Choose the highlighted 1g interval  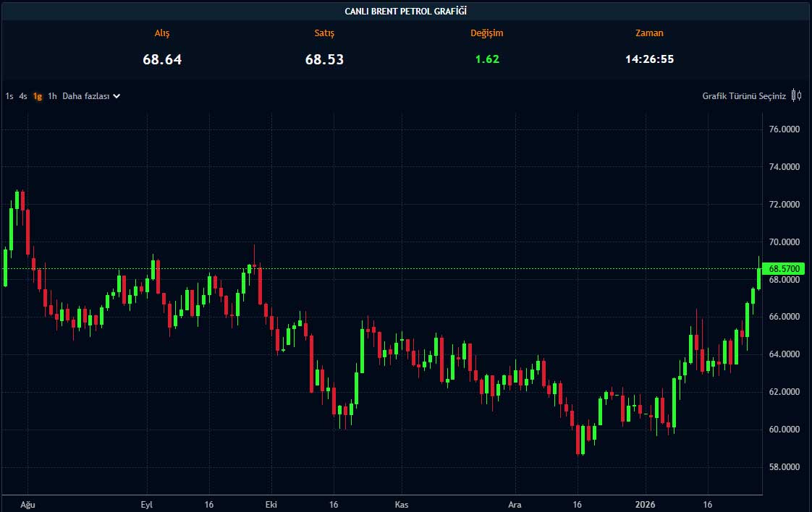point(38,96)
